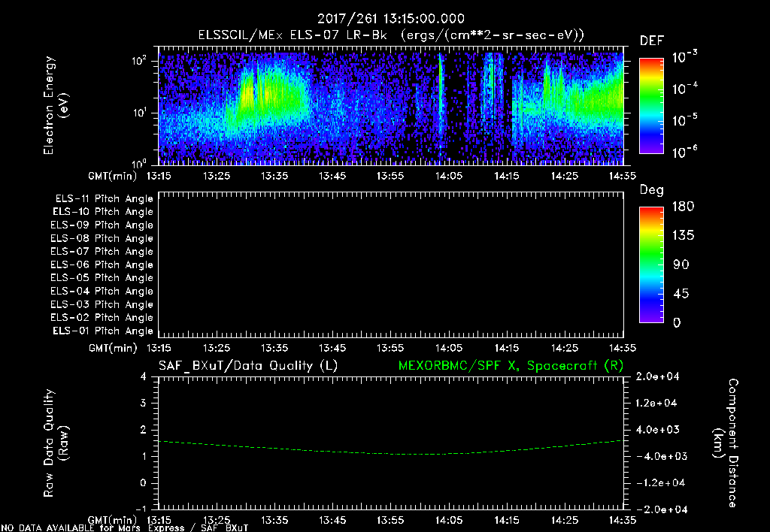Select the 'ELS-02 Pitch Angle' label
770x532 pixels.
[102, 318]
